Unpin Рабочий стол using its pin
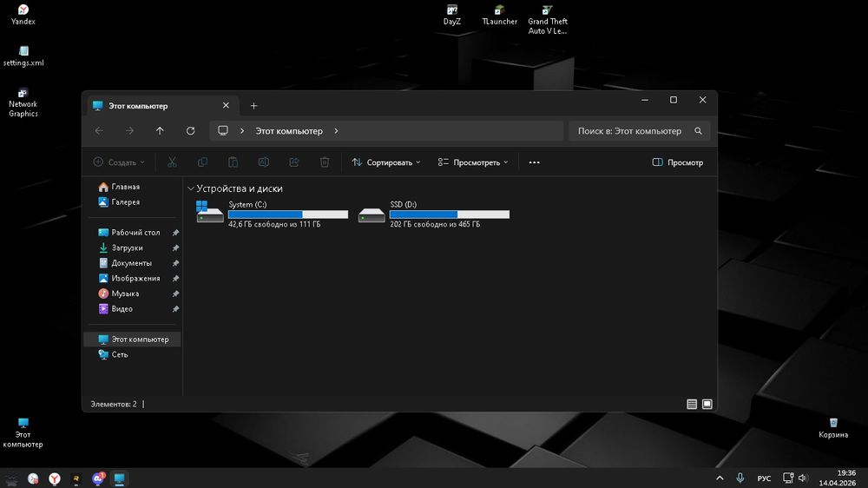This screenshot has height=488, width=868. pyautogui.click(x=175, y=233)
